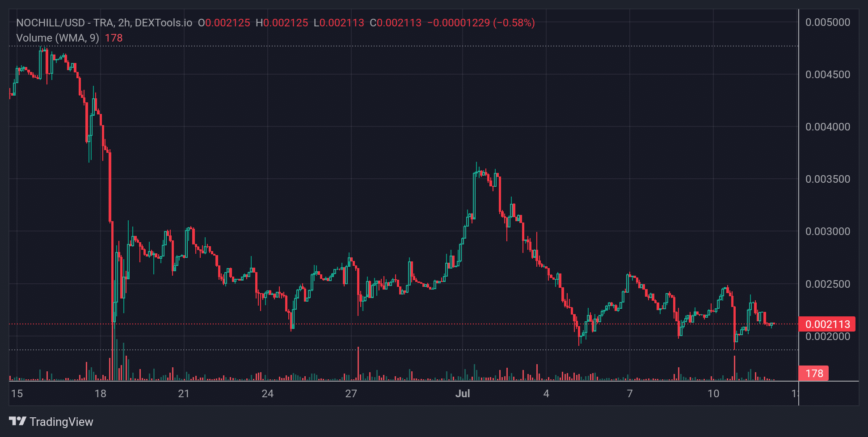
Task: Select the Volume (WMA, 9) indicator label
Action: 58,38
